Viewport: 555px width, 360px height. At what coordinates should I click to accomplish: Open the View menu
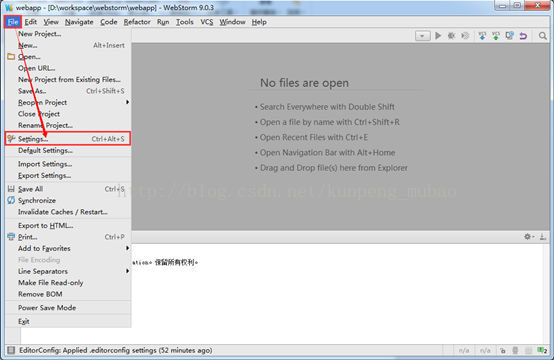(x=51, y=22)
